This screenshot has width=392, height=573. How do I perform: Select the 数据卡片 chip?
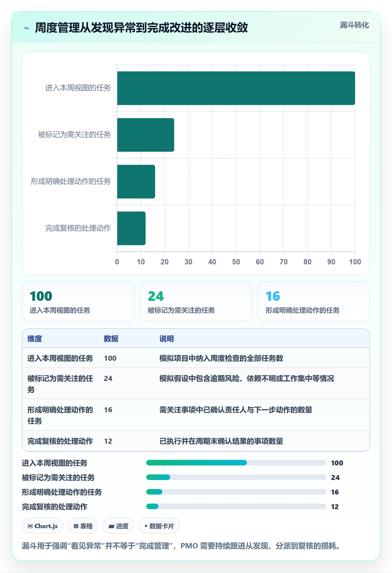pyautogui.click(x=159, y=526)
